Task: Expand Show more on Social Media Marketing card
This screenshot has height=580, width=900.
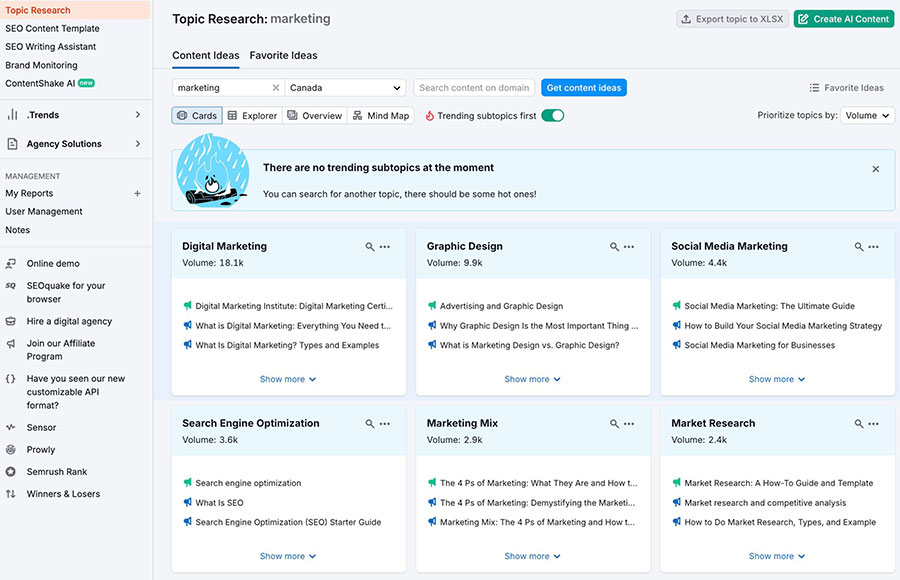Action: [777, 379]
